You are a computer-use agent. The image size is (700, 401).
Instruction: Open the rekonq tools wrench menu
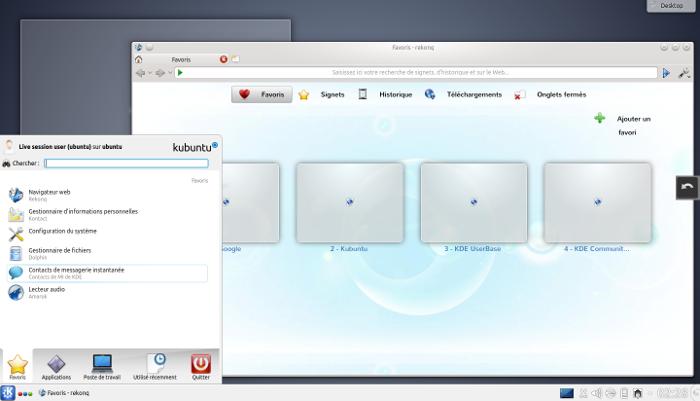point(684,73)
